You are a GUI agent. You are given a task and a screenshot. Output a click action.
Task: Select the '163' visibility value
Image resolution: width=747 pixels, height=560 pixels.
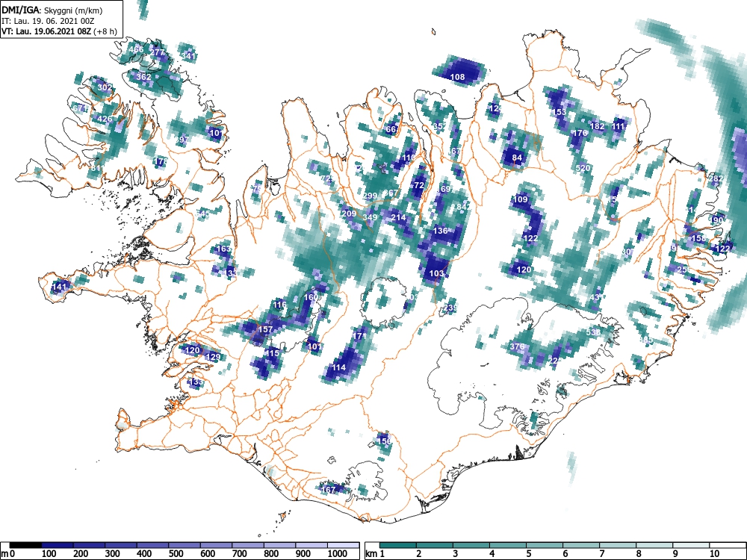(x=223, y=249)
